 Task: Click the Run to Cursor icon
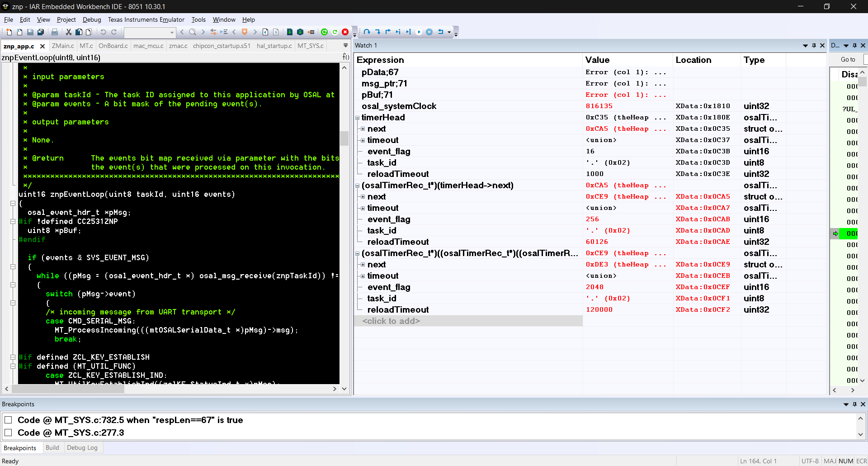coord(408,32)
